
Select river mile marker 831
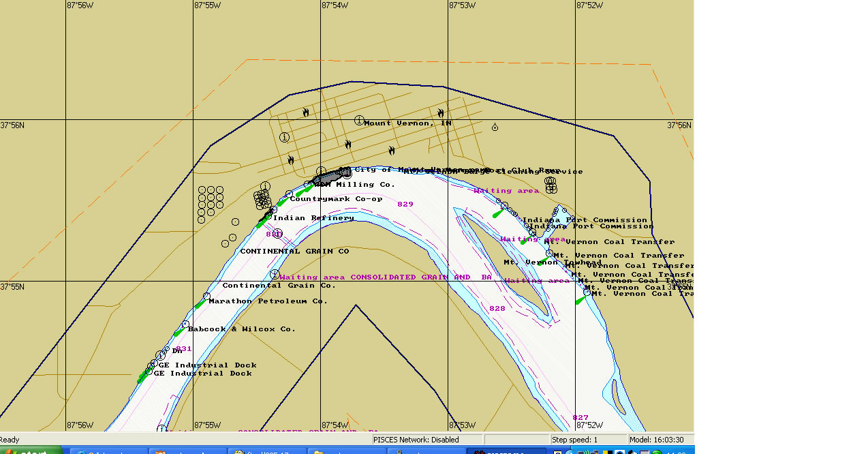[x=184, y=349]
